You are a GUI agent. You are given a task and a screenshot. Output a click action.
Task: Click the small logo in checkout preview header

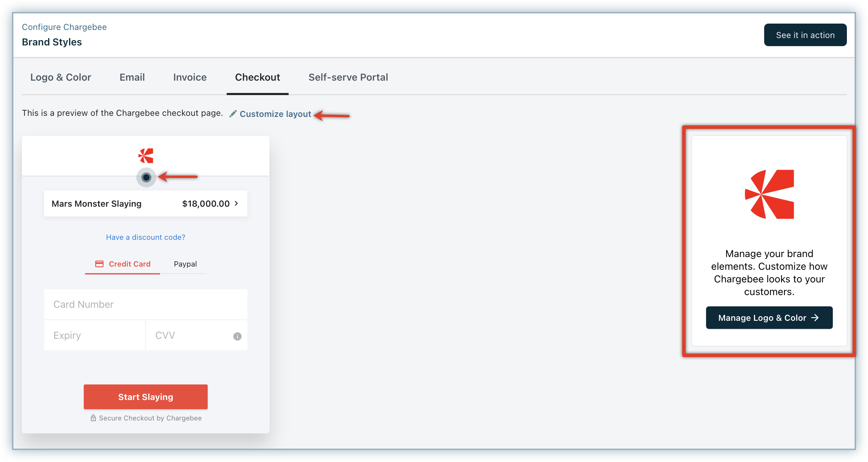coord(146,156)
